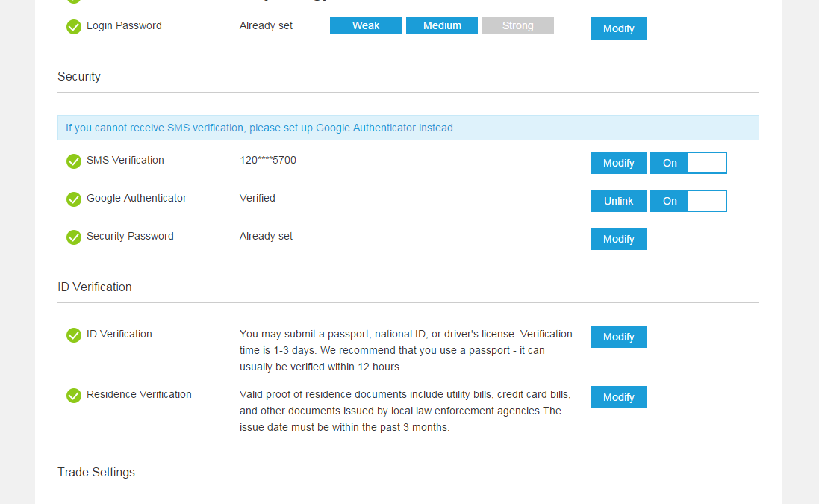Click the green check icon beside Google Authenticator
This screenshot has width=819, height=504.
[74, 199]
